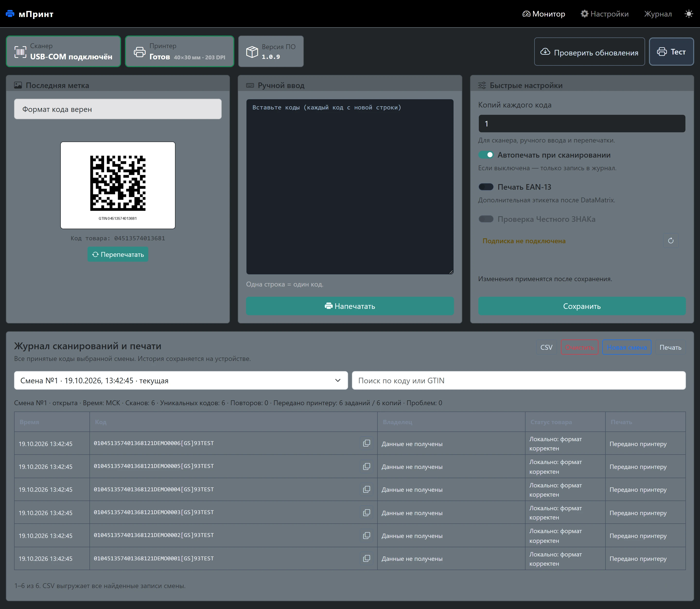Click the journal Печать button

tap(670, 347)
